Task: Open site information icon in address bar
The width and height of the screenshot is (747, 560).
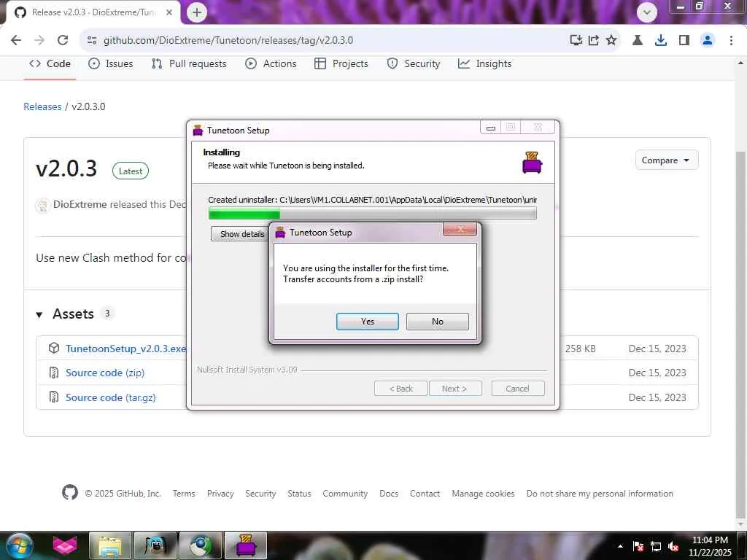Action: 92,41
